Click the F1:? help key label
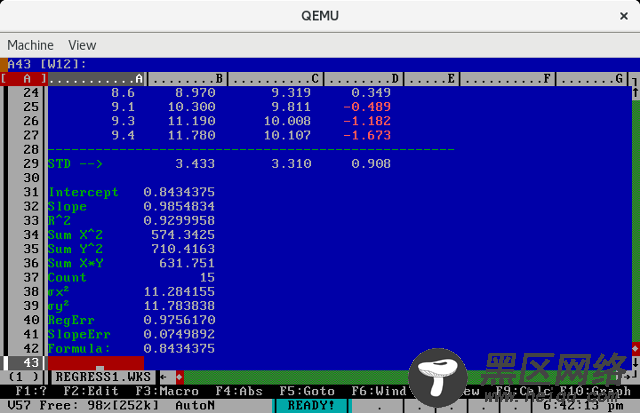Screen dimensions: 640x413 [x=31, y=391]
